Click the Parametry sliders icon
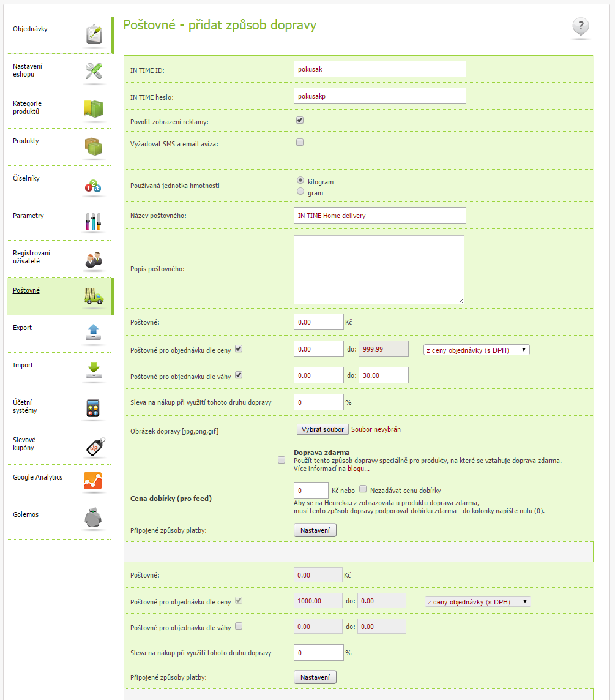 [93, 222]
